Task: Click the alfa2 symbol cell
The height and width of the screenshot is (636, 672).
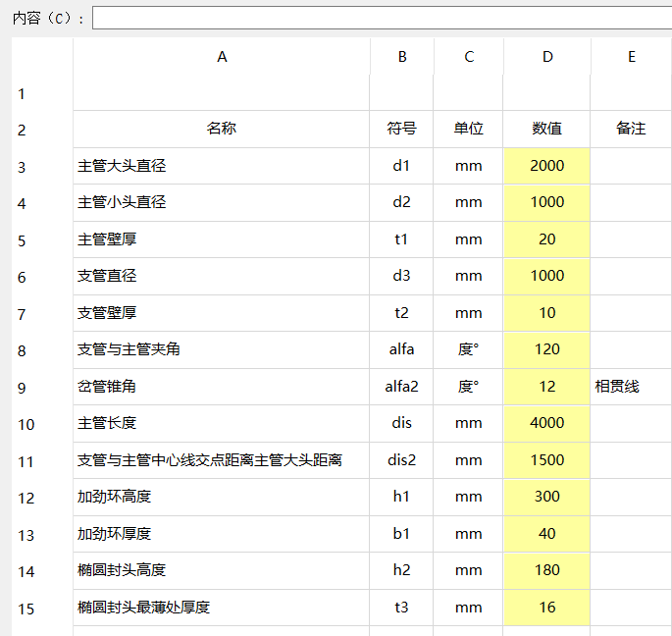Action: [x=401, y=387]
